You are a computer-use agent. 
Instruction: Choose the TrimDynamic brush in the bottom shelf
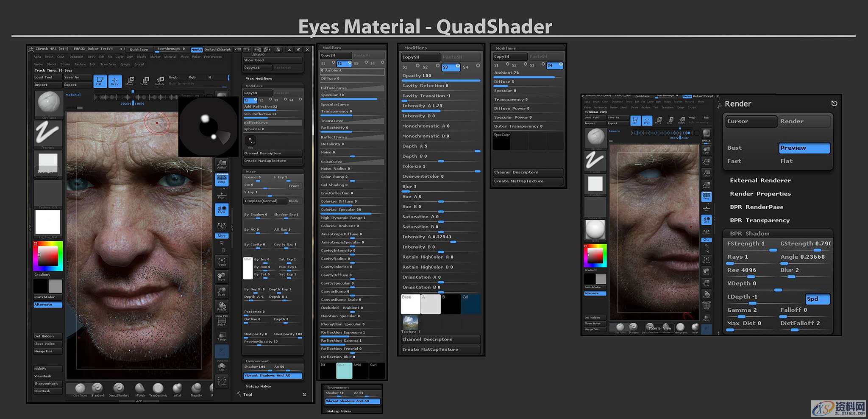pyautogui.click(x=158, y=388)
